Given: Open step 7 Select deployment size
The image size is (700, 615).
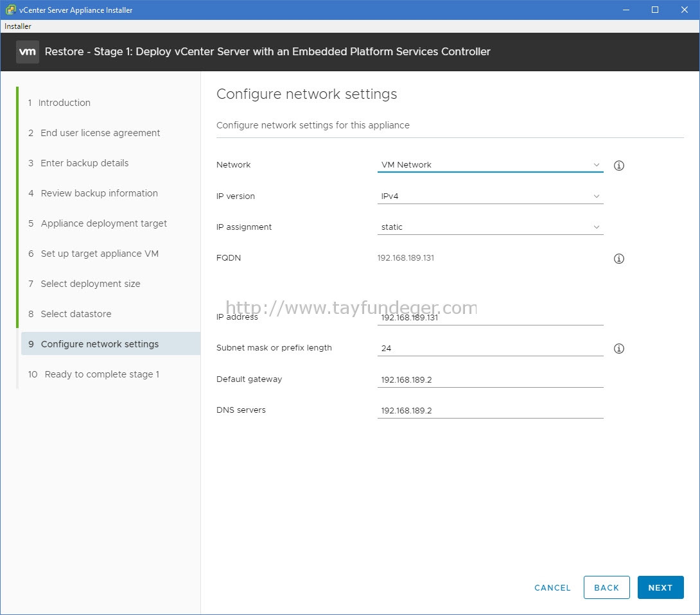Looking at the screenshot, I should click(x=84, y=284).
